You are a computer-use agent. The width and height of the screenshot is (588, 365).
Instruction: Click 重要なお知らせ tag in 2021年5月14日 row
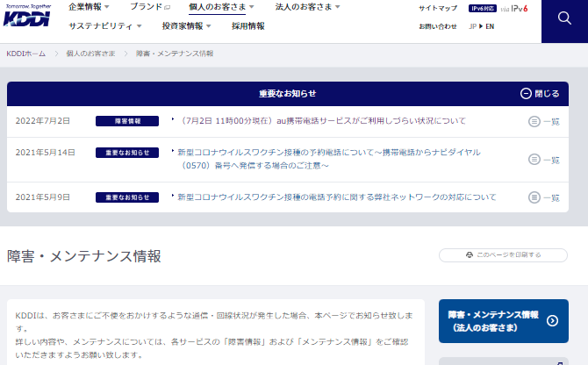click(x=127, y=153)
